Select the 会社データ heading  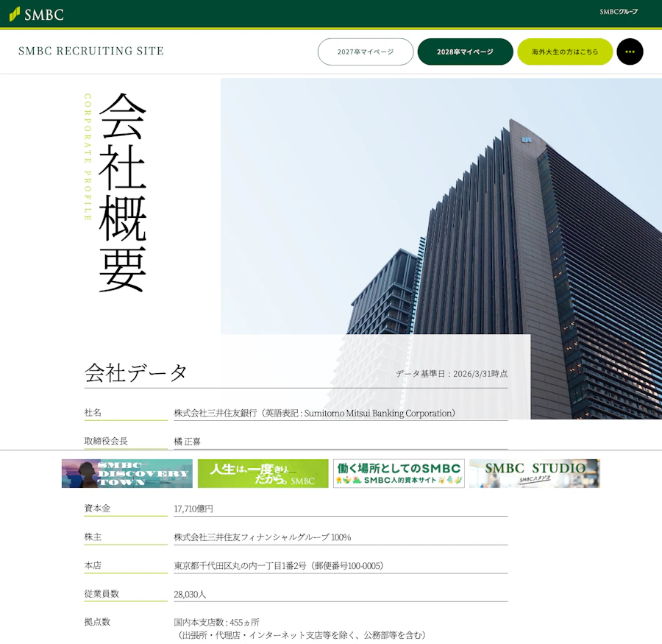click(135, 372)
